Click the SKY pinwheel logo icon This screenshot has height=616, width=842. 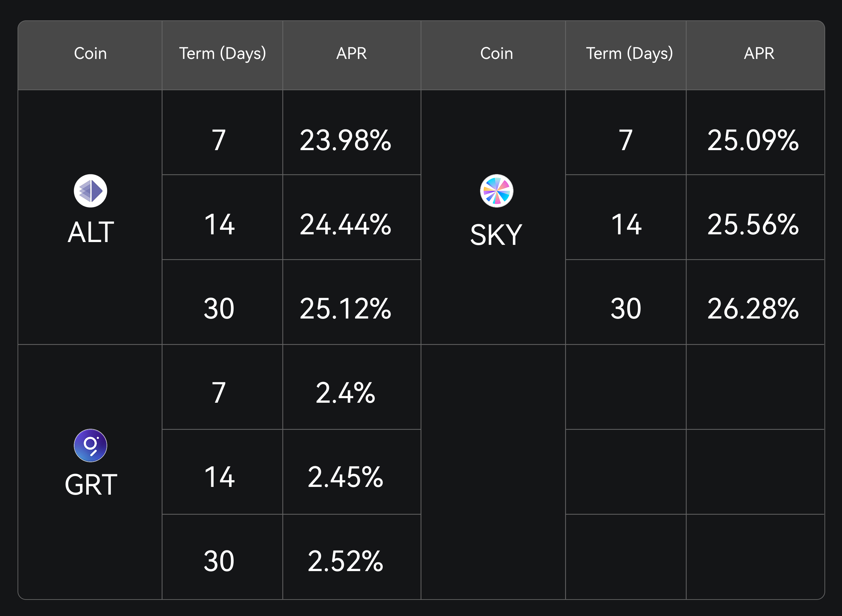click(x=496, y=191)
